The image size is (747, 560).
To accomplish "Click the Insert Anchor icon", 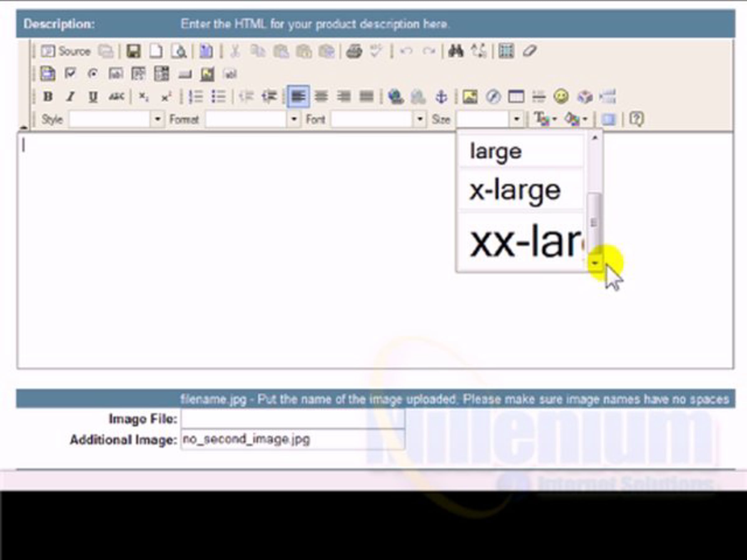I will (x=441, y=97).
